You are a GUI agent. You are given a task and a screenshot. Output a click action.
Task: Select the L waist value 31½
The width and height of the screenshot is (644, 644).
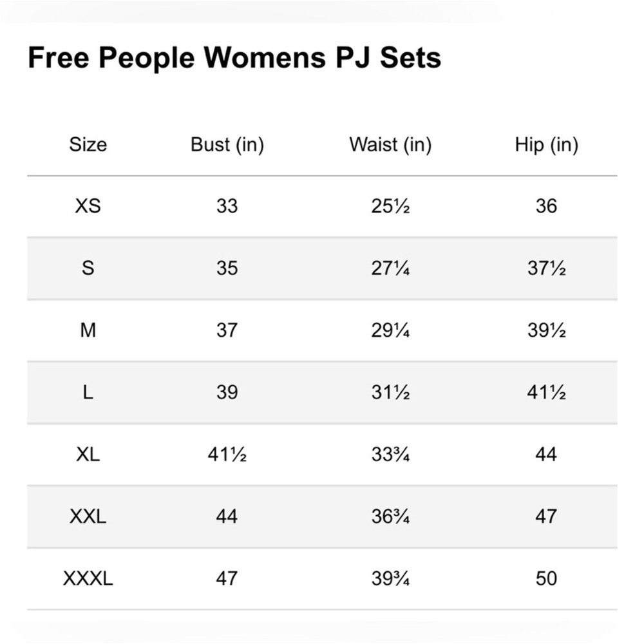(390, 392)
